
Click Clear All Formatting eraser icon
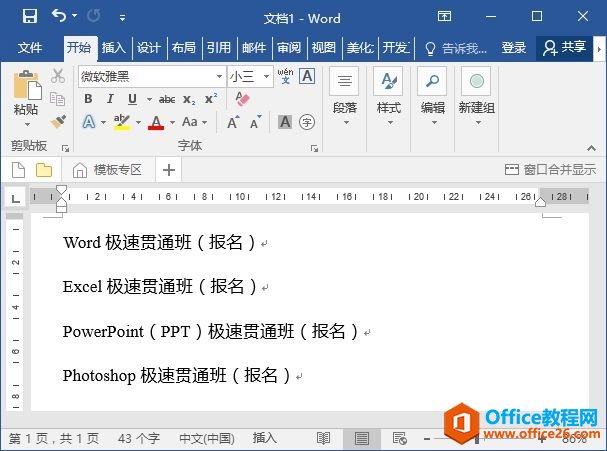pos(242,99)
